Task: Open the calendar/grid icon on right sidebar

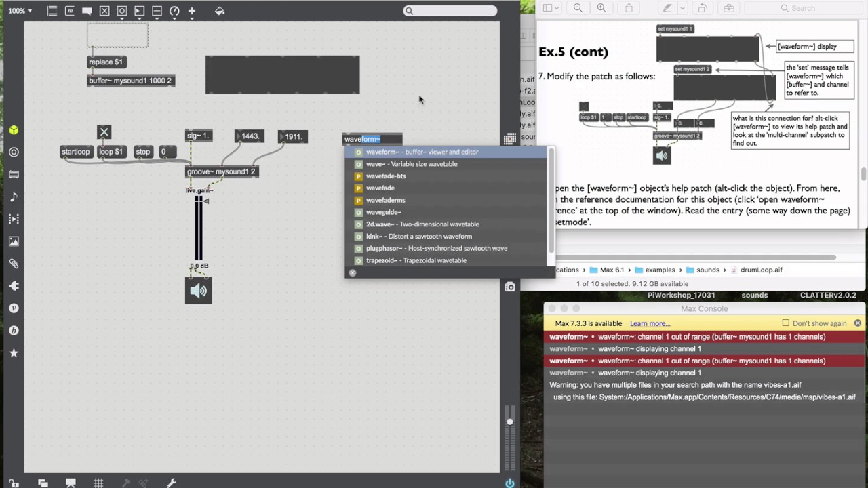Action: click(x=510, y=138)
